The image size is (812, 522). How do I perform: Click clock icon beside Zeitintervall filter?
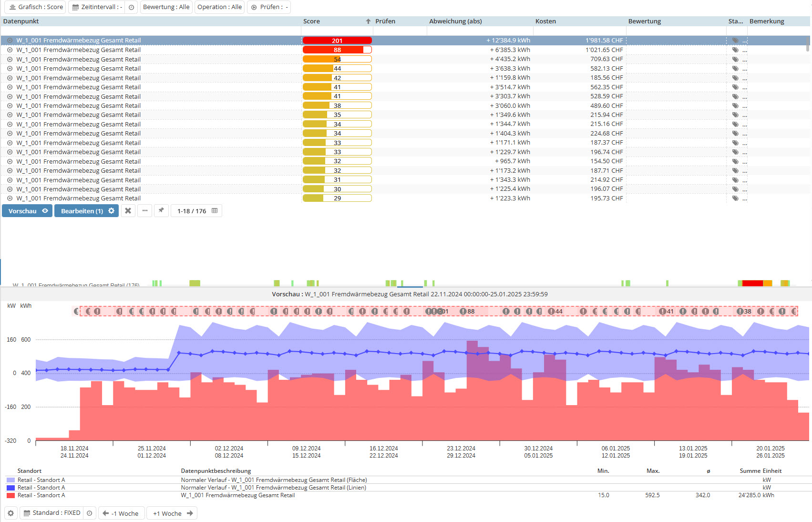point(132,7)
